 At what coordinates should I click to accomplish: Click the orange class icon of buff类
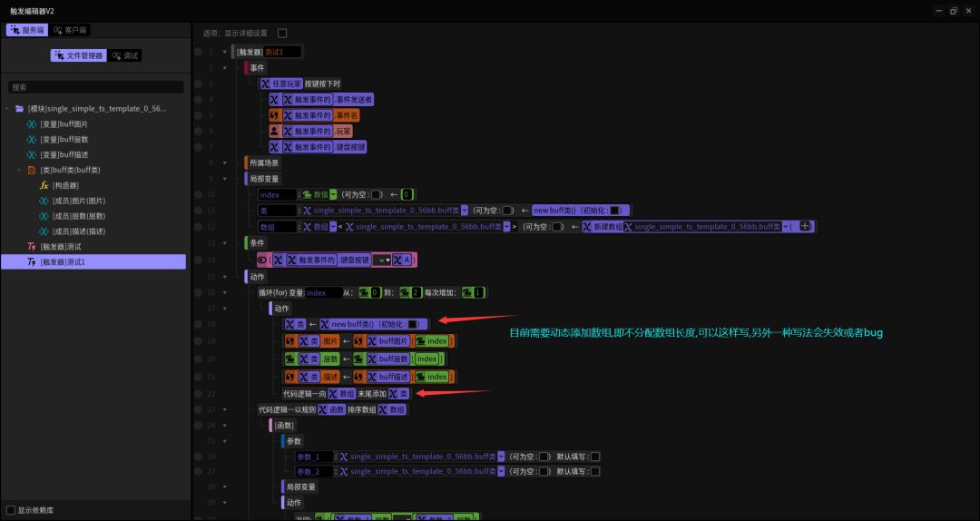31,170
